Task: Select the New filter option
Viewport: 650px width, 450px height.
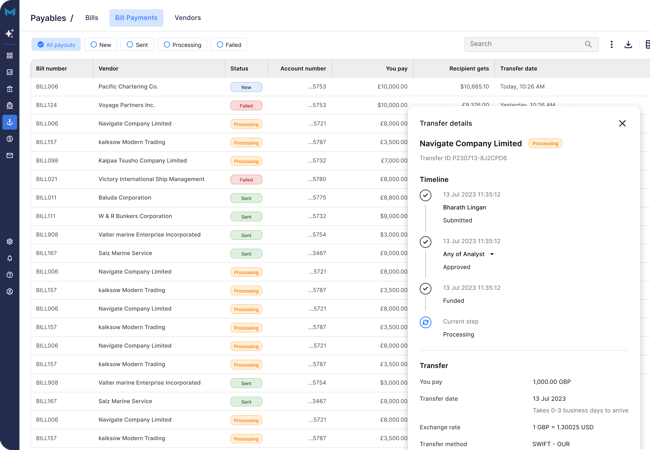Action: pos(101,45)
